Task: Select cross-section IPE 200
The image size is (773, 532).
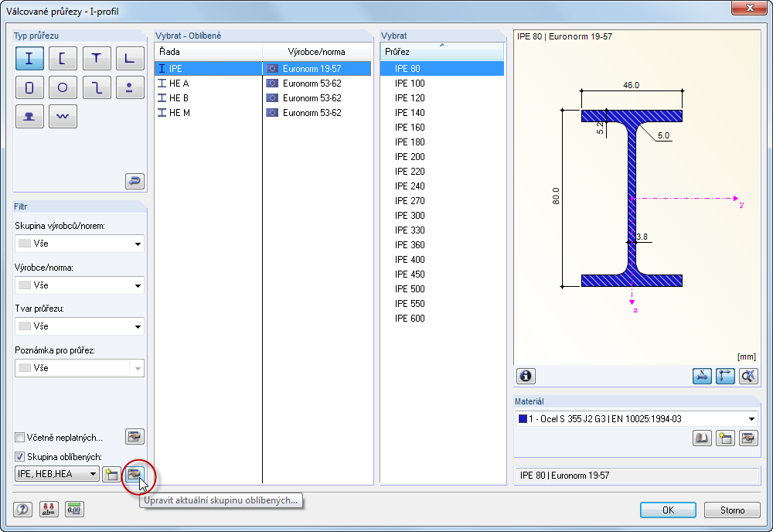Action: pyautogui.click(x=441, y=157)
